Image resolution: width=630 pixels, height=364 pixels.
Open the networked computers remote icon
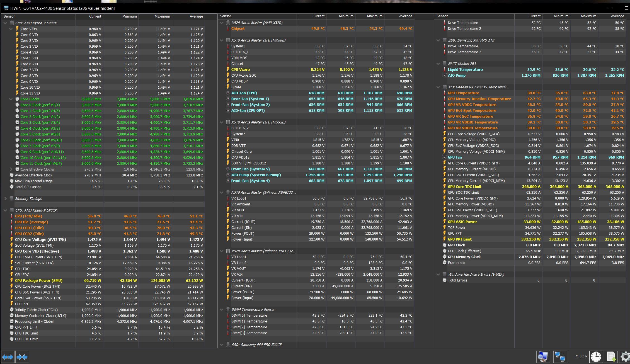[560, 357]
